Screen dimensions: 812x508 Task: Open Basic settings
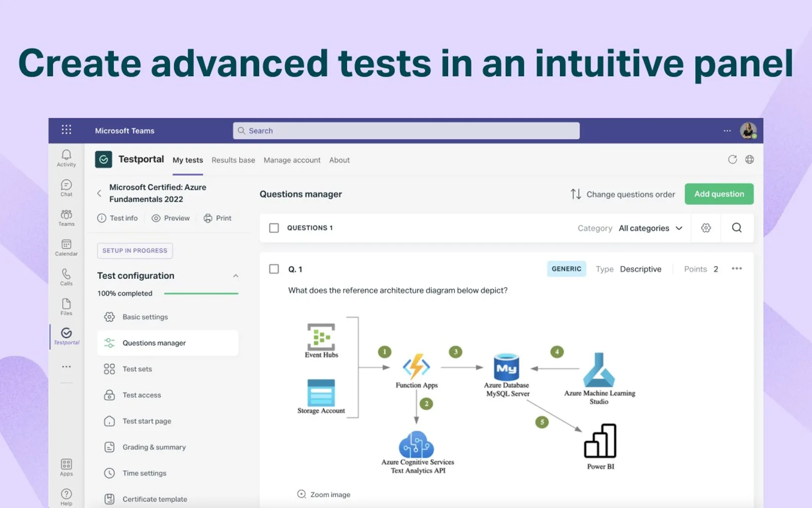(x=167, y=317)
